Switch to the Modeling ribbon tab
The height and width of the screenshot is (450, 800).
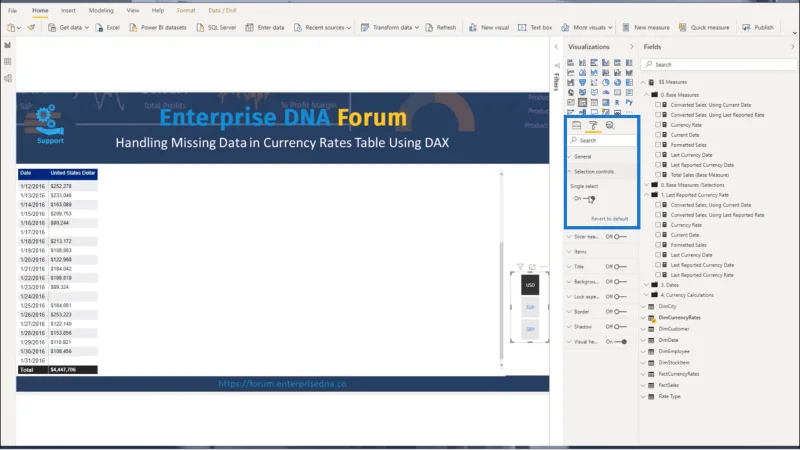tap(101, 10)
